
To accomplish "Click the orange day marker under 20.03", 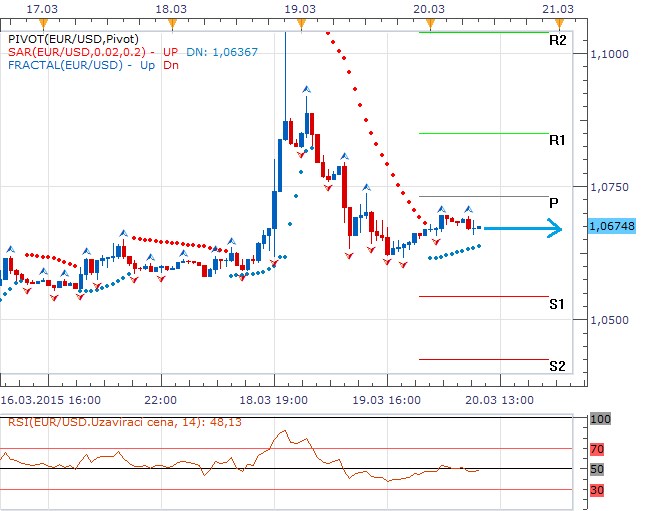I will click(429, 22).
